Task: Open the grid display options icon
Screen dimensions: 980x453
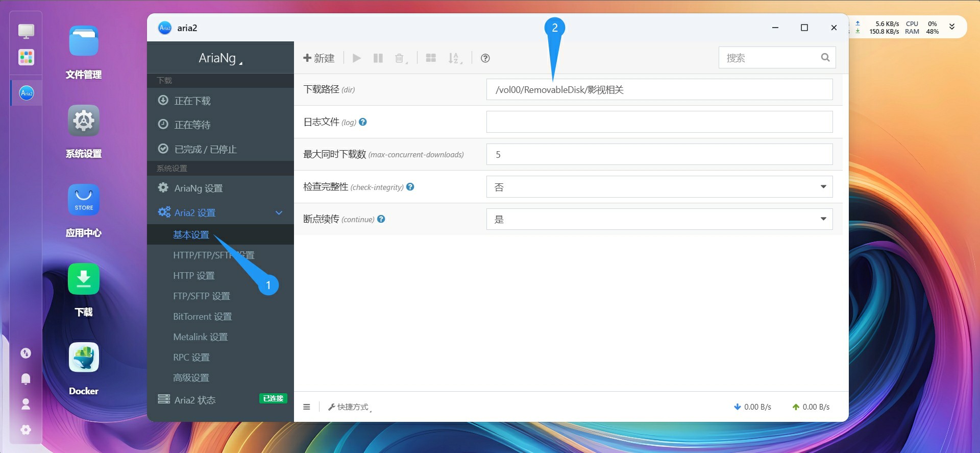Action: point(431,58)
